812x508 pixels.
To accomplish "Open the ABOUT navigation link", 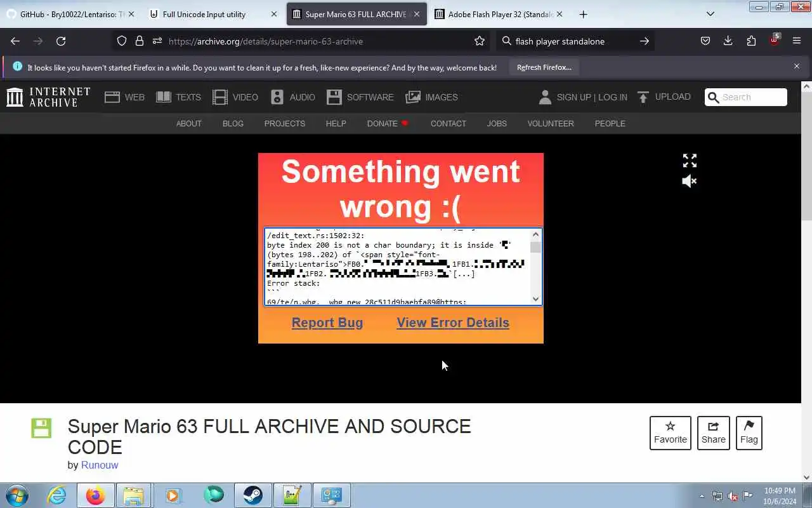I will 189,124.
